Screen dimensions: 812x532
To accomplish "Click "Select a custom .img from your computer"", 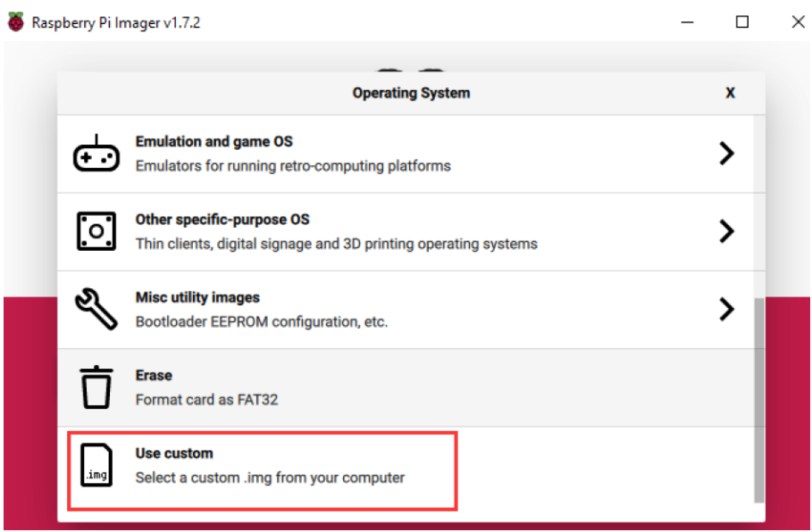I will tap(270, 478).
